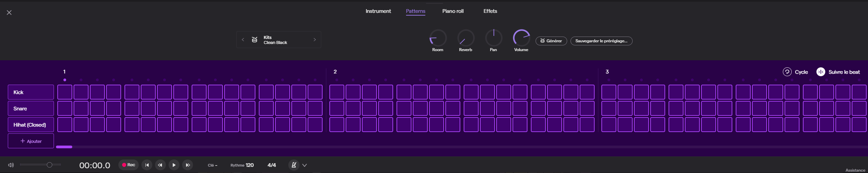
Task: Close the drum editor panel
Action: click(x=9, y=13)
